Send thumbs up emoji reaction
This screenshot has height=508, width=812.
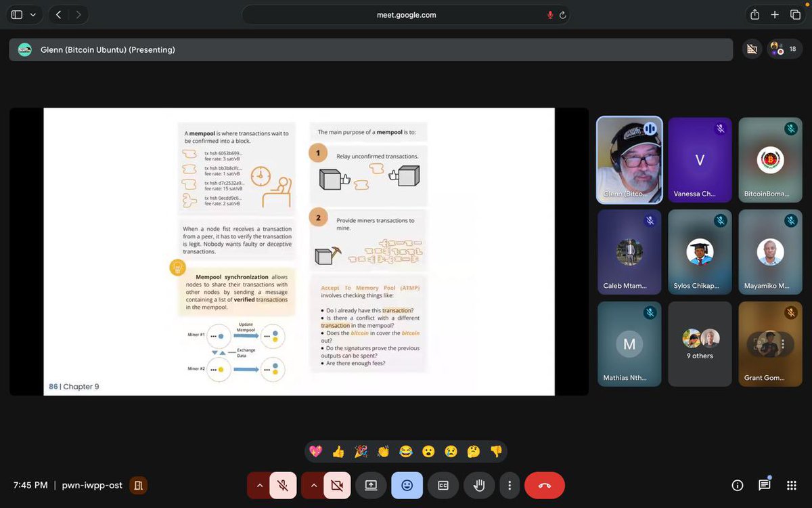click(x=338, y=451)
